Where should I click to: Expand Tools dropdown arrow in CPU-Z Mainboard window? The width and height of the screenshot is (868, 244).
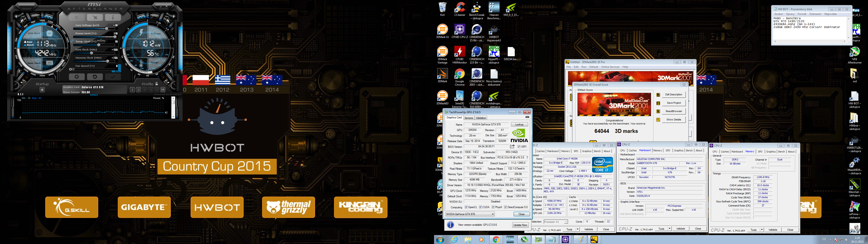670,228
